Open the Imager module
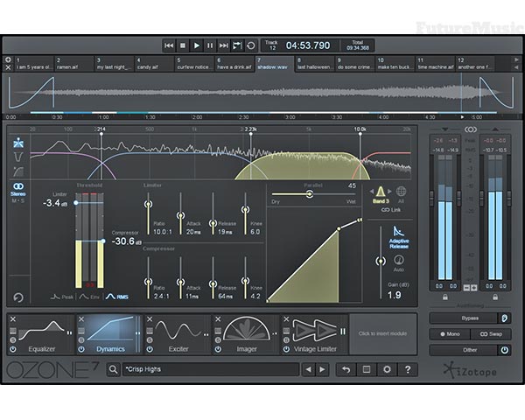The height and width of the screenshot is (420, 525). click(247, 334)
